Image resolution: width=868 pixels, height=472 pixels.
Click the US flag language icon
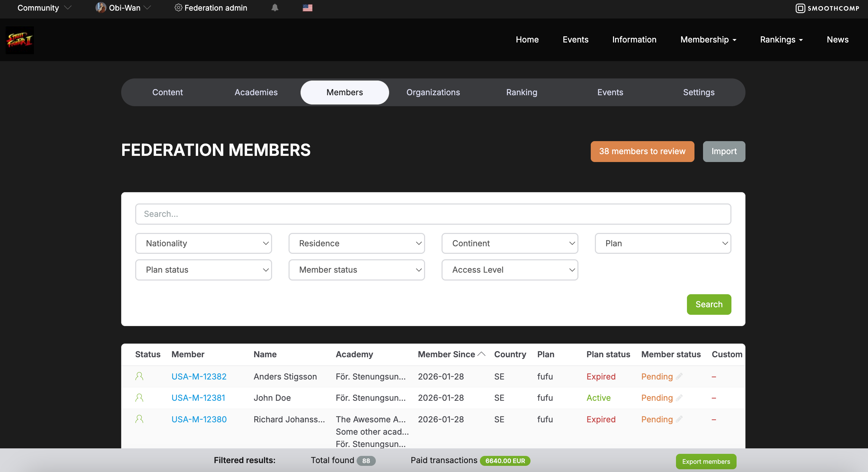(x=307, y=8)
